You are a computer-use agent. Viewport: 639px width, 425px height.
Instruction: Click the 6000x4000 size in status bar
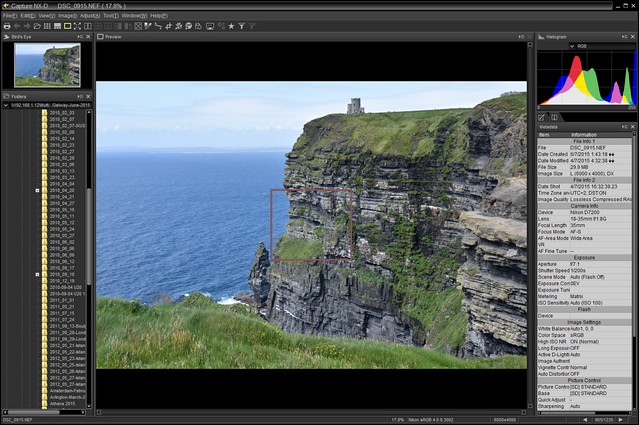coord(505,419)
